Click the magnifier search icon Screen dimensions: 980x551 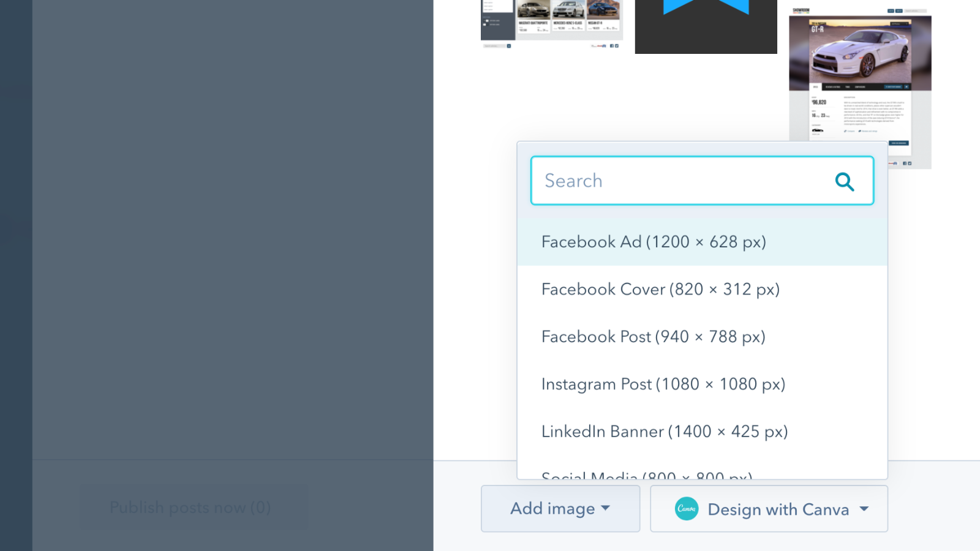click(x=845, y=181)
